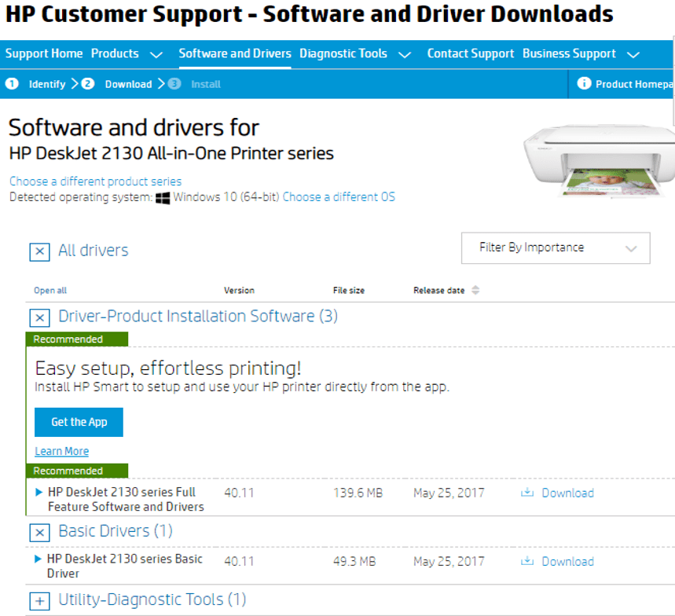Open the Filter By Importance dropdown
Screen dimensions: 675x616
(x=556, y=248)
